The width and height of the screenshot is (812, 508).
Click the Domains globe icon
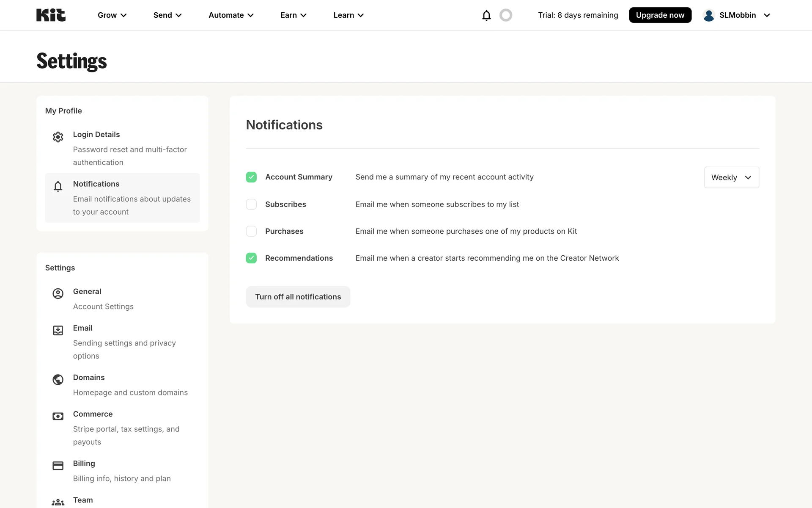pyautogui.click(x=58, y=380)
